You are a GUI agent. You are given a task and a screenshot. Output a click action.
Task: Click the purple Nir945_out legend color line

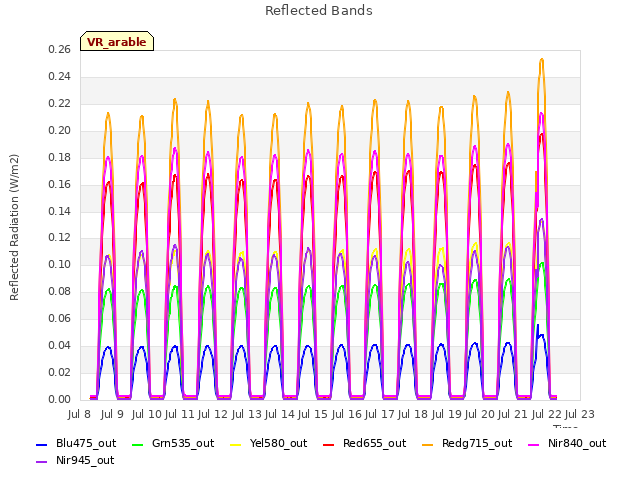click(x=42, y=462)
